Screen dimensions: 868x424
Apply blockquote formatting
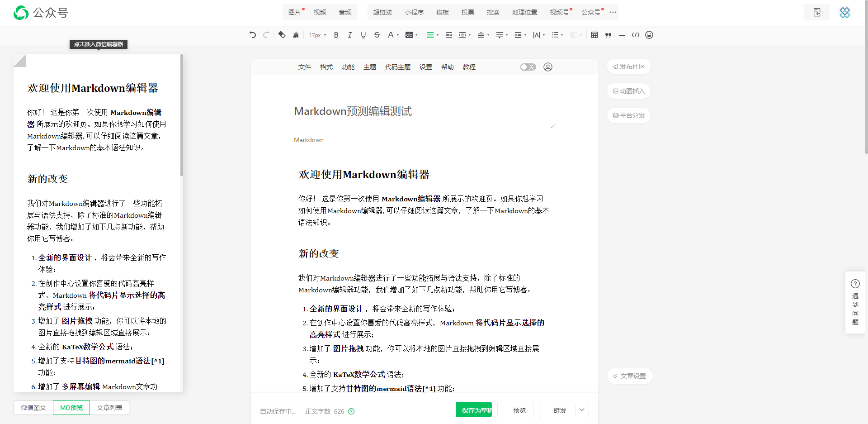pyautogui.click(x=608, y=35)
